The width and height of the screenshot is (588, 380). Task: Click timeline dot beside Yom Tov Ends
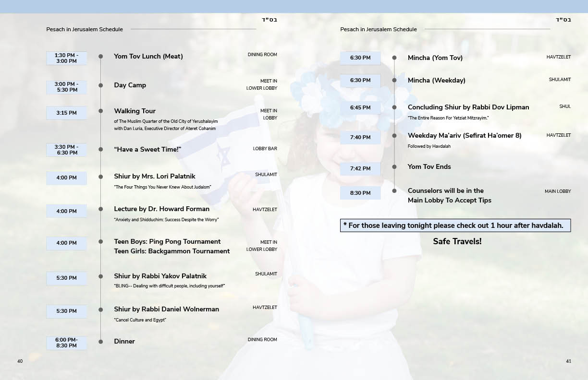[x=394, y=167]
